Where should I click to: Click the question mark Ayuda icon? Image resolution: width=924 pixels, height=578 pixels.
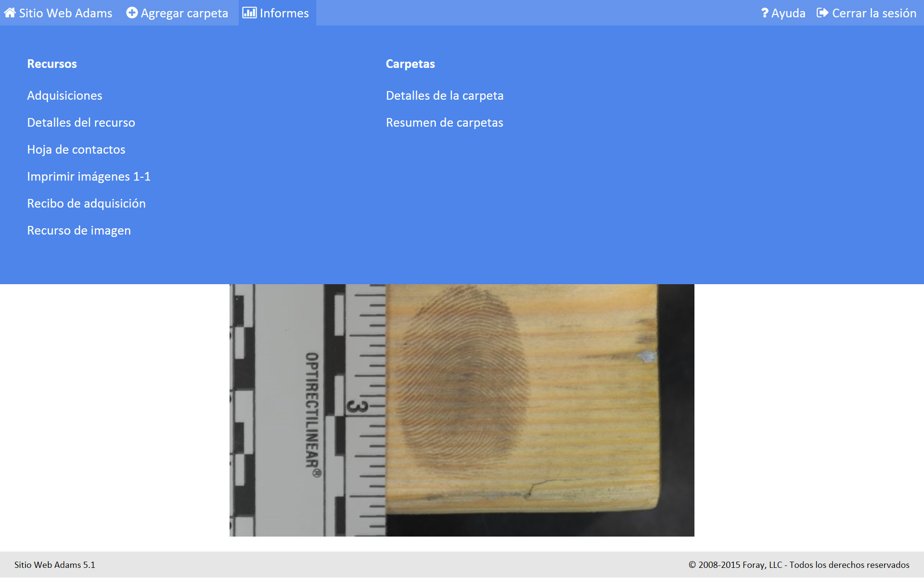click(764, 13)
